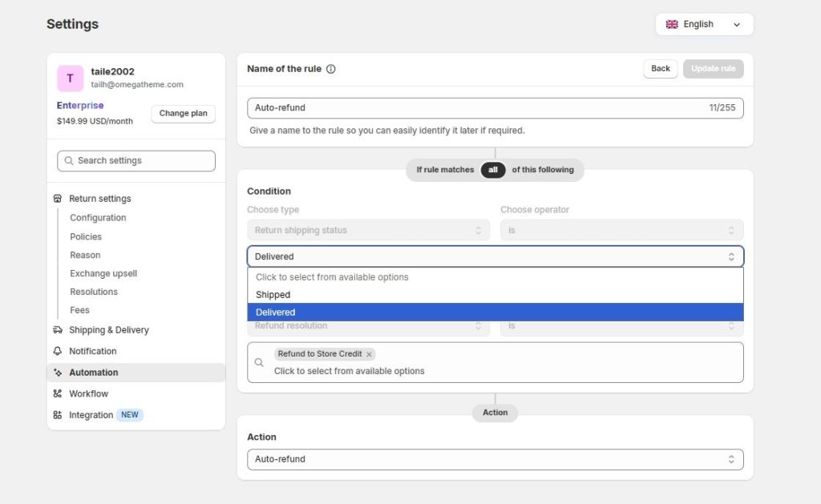Screen dimensions: 821x504
Task: Click the info icon next to Name of the rule
Action: click(x=333, y=69)
